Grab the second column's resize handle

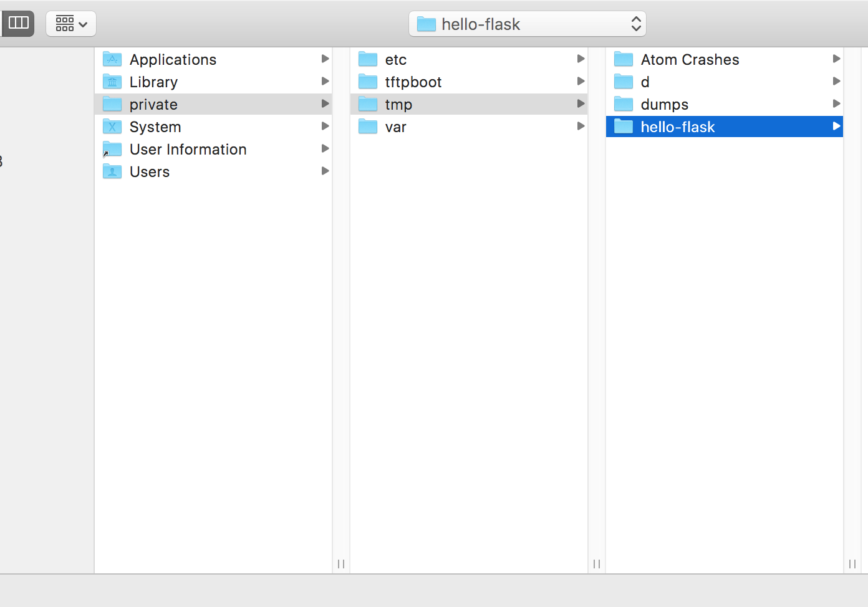coord(597,563)
